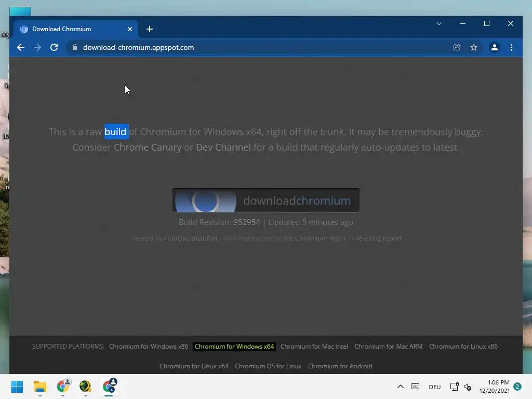Select Chromium for Windows x64 platform
The image size is (532, 399).
tap(234, 347)
